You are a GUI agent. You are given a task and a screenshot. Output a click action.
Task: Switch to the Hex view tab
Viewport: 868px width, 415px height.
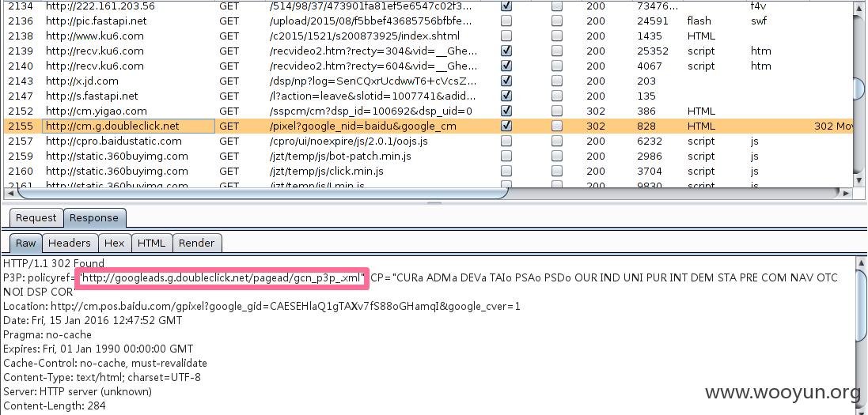coord(115,243)
